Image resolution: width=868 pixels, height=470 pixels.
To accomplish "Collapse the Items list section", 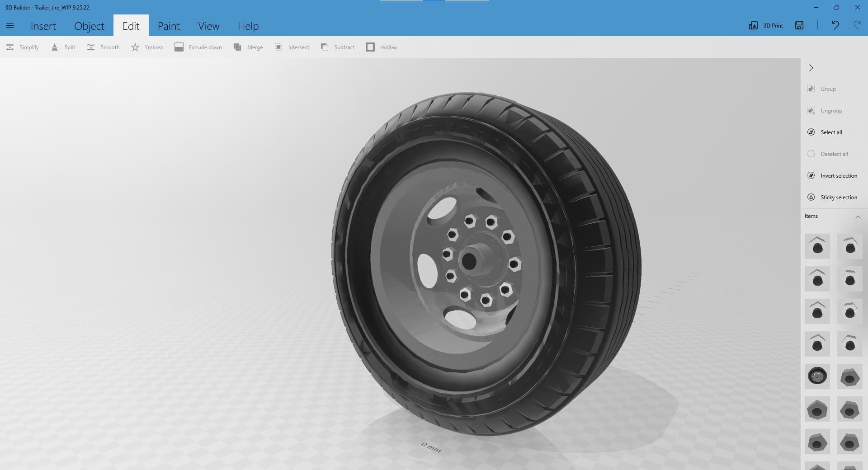I will [858, 217].
